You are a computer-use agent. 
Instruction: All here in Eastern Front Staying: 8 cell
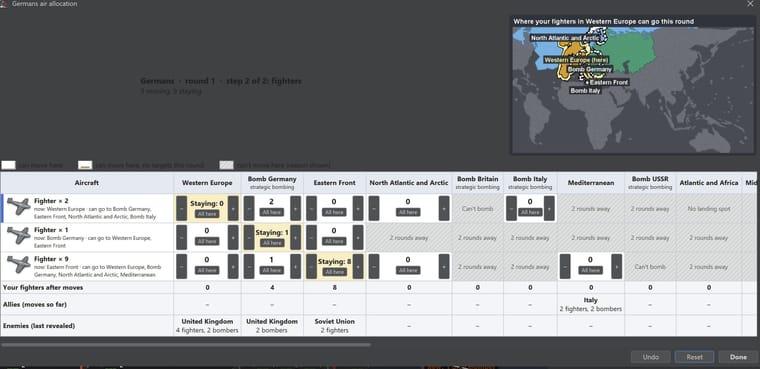(x=334, y=272)
